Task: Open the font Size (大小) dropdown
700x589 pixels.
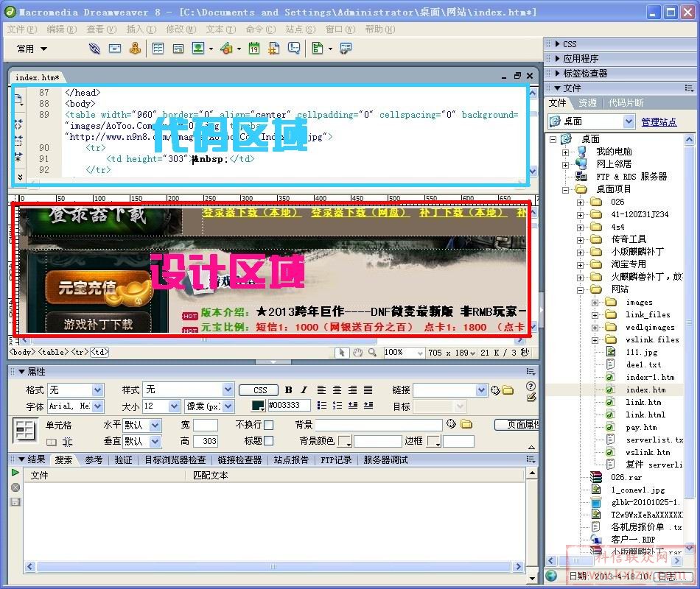Action: pyautogui.click(x=174, y=406)
